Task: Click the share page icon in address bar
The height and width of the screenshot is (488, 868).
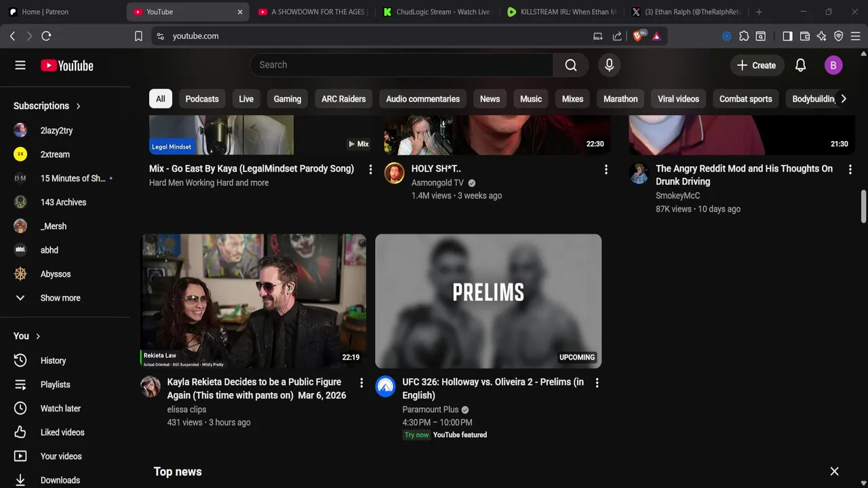Action: pos(617,36)
